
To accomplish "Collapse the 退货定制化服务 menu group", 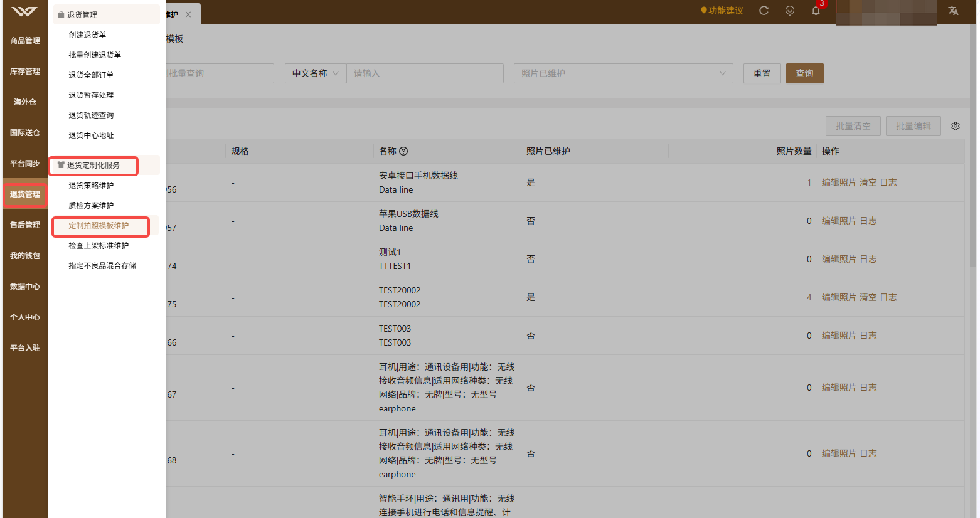I will pos(93,166).
